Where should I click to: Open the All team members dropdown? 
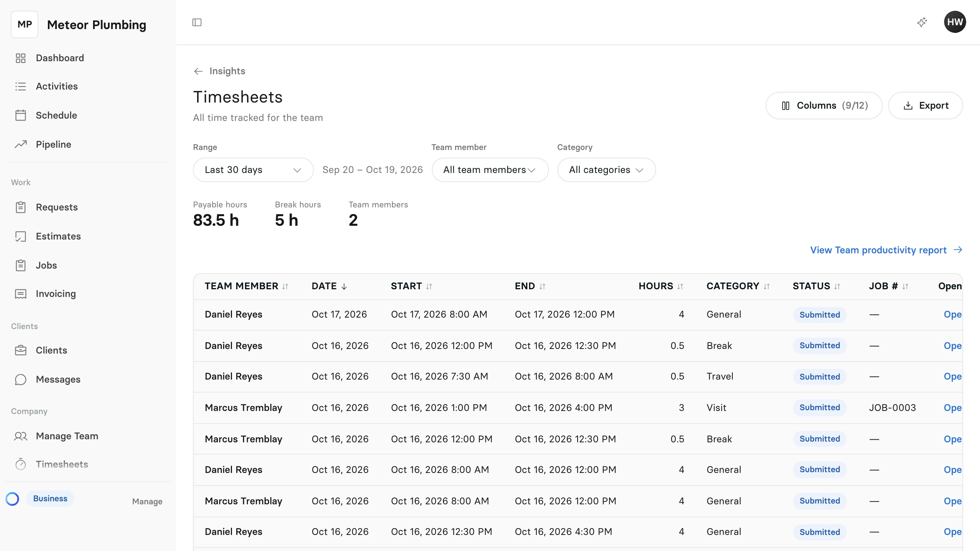[x=490, y=170]
